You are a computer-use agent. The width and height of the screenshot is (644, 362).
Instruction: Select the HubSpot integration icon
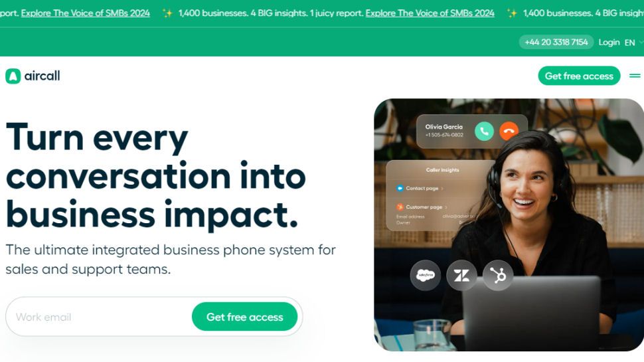pyautogui.click(x=498, y=275)
